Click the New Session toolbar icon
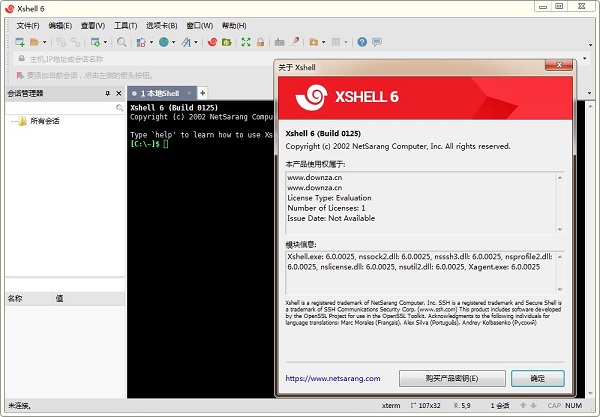Image resolution: width=600 pixels, height=417 pixels. click(x=19, y=42)
